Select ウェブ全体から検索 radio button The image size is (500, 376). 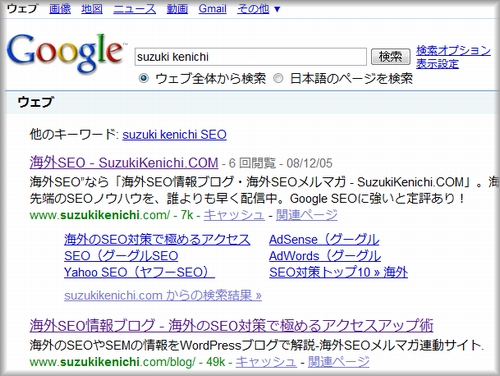[x=144, y=79]
